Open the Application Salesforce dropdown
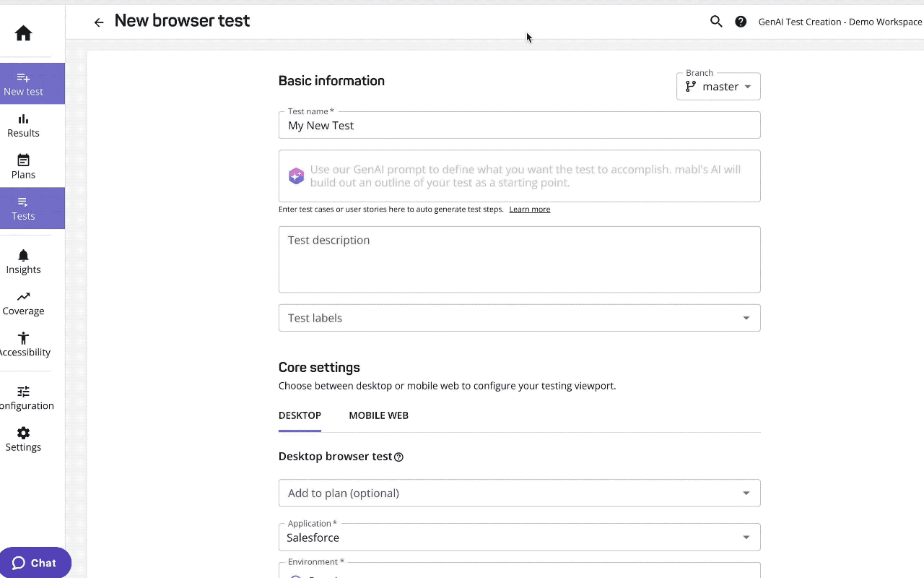 (746, 537)
